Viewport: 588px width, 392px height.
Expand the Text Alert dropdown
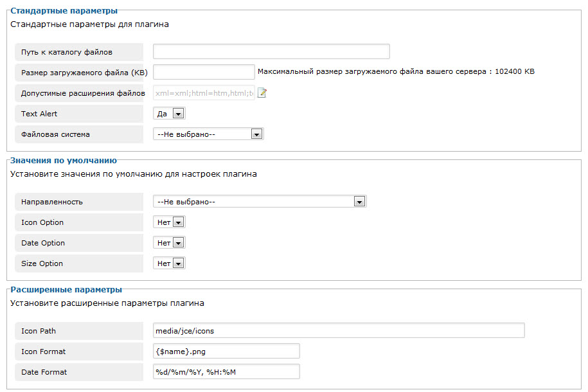(x=169, y=114)
